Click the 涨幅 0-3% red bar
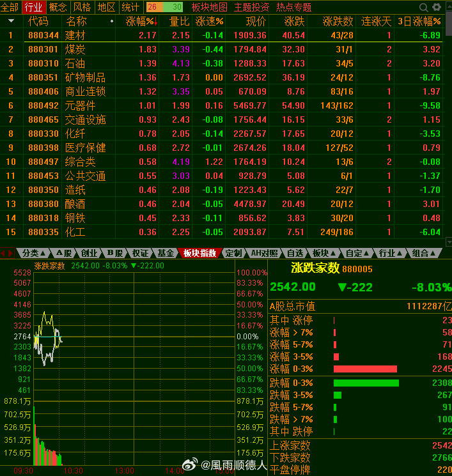This screenshot has width=452, height=476. coord(365,369)
